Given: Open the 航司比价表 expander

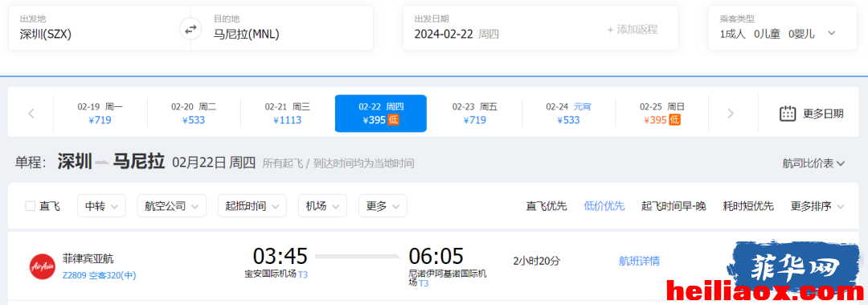Looking at the screenshot, I should click(x=813, y=163).
